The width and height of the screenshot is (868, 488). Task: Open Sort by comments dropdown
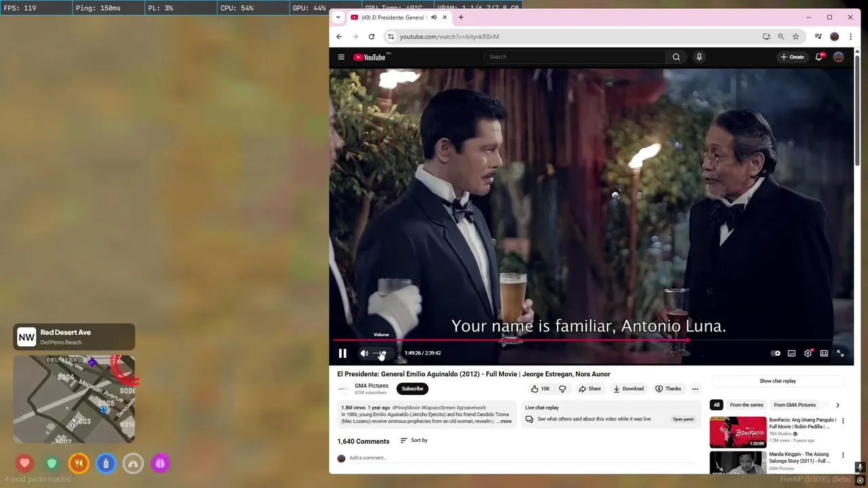tap(414, 441)
